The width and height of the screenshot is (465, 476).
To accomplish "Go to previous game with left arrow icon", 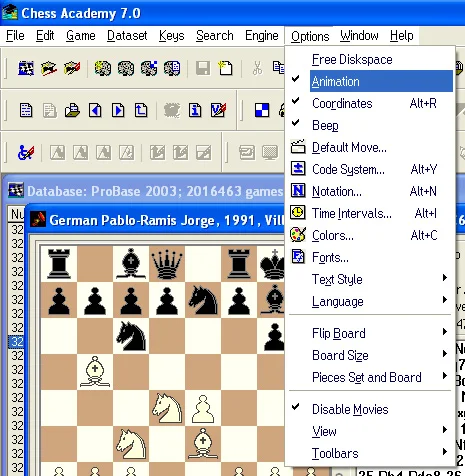I will [95, 110].
